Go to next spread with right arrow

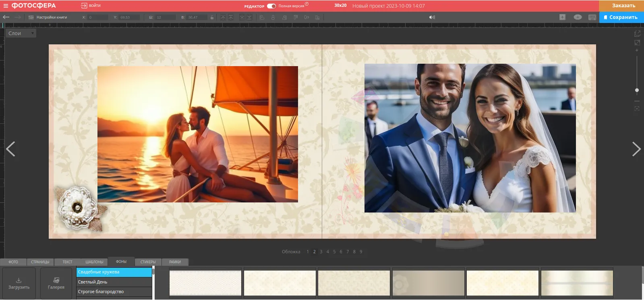pyautogui.click(x=636, y=149)
